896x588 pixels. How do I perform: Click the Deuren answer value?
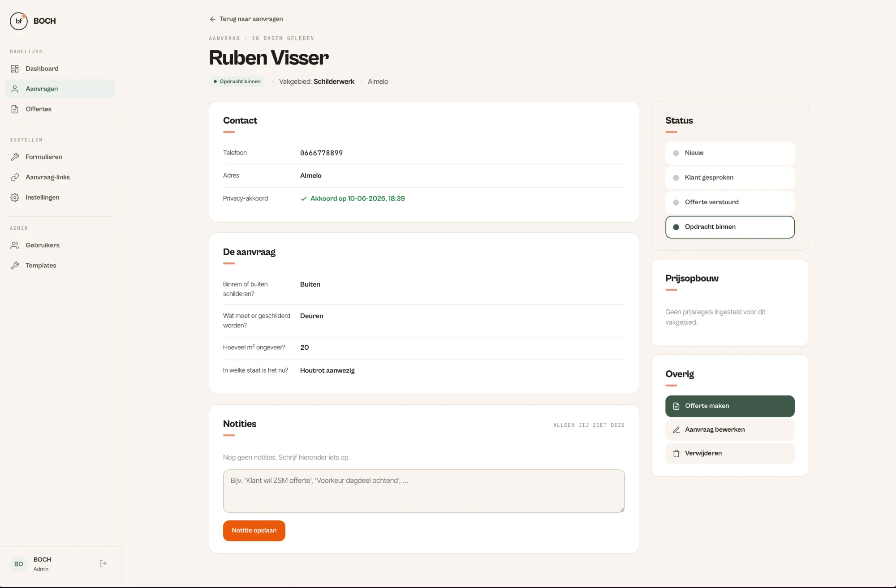[x=312, y=316]
